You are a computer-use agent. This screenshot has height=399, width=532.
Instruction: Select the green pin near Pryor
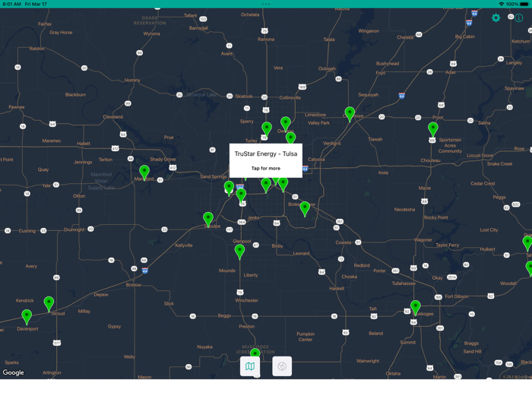pos(432,130)
